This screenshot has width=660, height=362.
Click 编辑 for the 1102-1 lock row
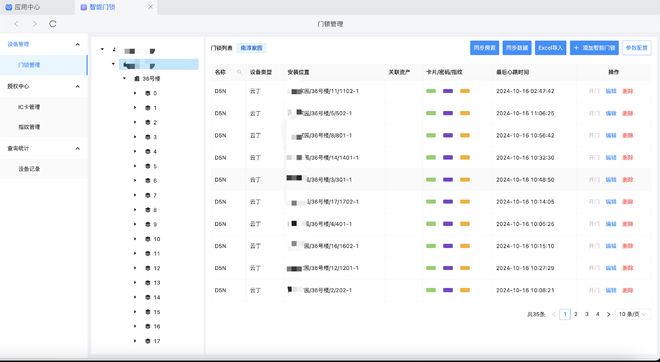[x=611, y=91]
